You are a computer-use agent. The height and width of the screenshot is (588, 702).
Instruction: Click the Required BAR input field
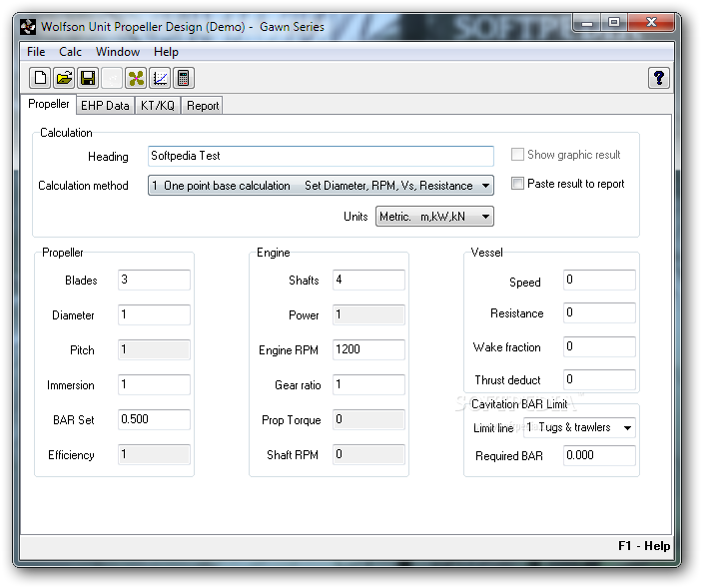point(599,455)
